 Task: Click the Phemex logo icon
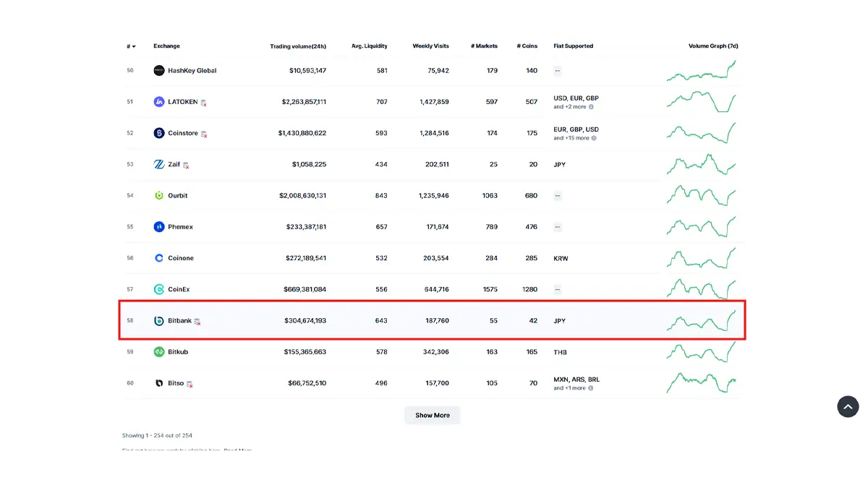click(x=159, y=227)
